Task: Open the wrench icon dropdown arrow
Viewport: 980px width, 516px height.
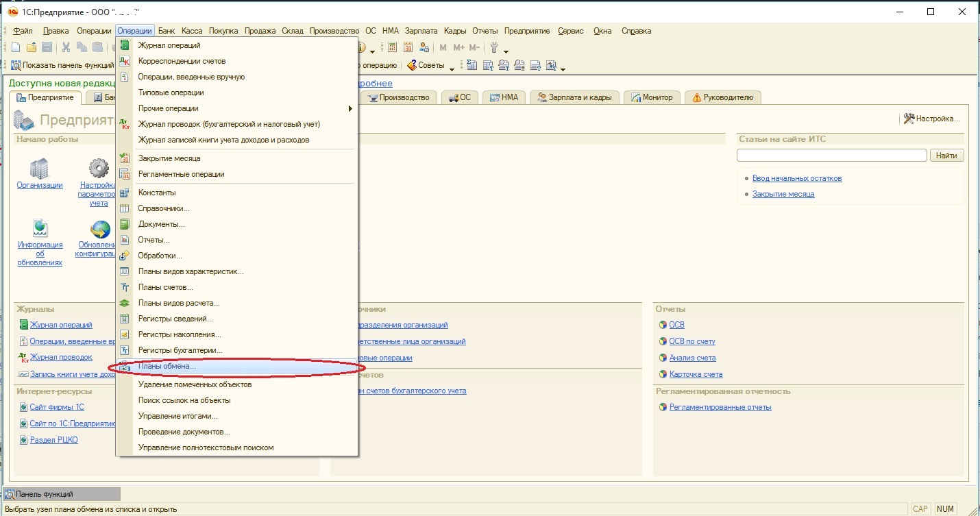Action: point(506,51)
